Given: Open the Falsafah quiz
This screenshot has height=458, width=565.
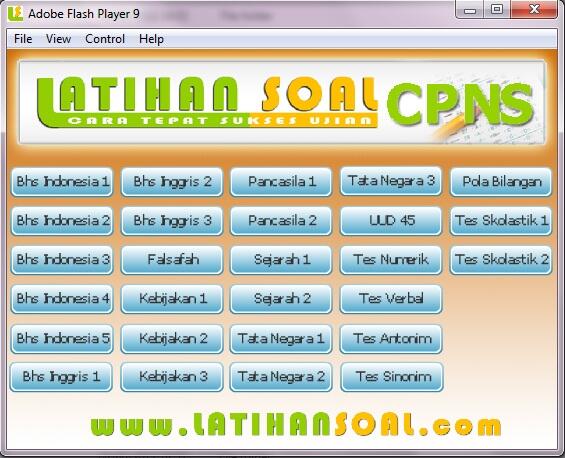Looking at the screenshot, I should [172, 260].
